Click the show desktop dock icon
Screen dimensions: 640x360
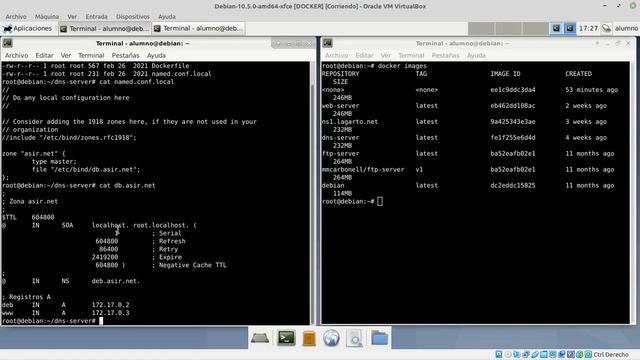coord(260,338)
